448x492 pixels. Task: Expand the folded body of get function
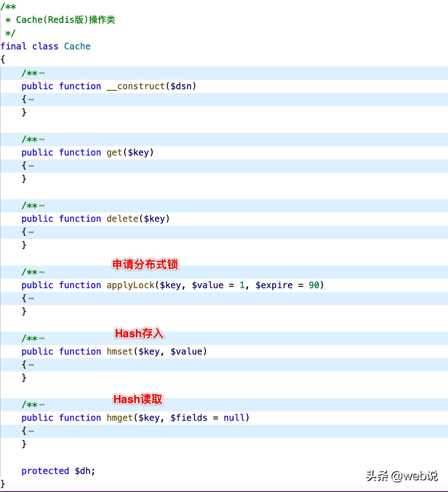[x=31, y=166]
